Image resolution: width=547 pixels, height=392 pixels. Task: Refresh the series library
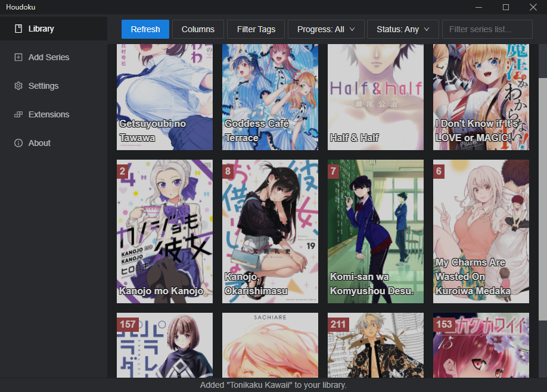[x=145, y=29]
